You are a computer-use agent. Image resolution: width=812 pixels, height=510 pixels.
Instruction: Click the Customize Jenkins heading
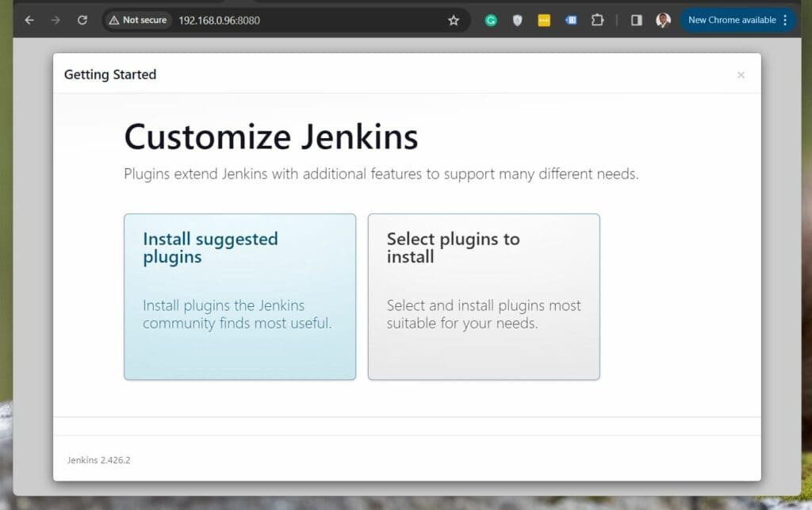pos(271,137)
